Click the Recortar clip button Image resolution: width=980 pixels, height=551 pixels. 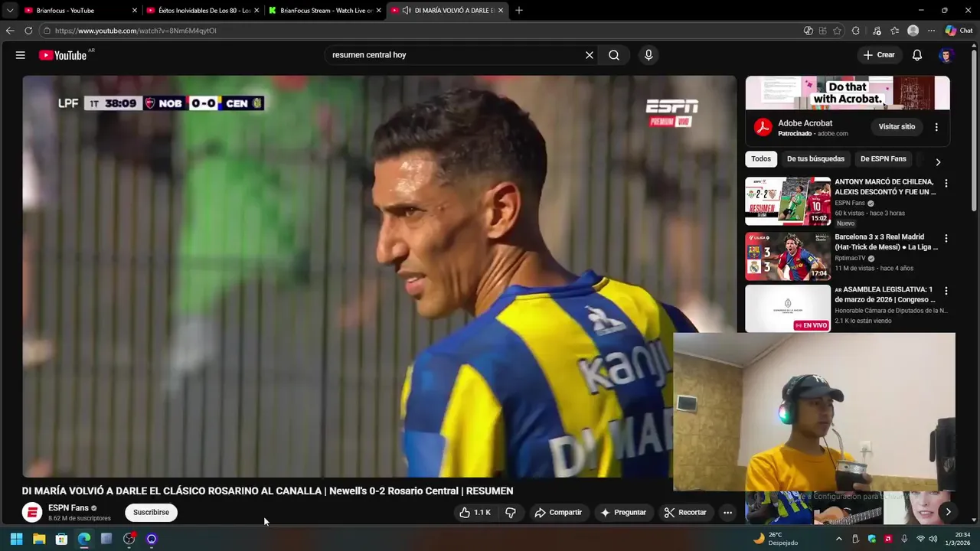click(x=685, y=513)
